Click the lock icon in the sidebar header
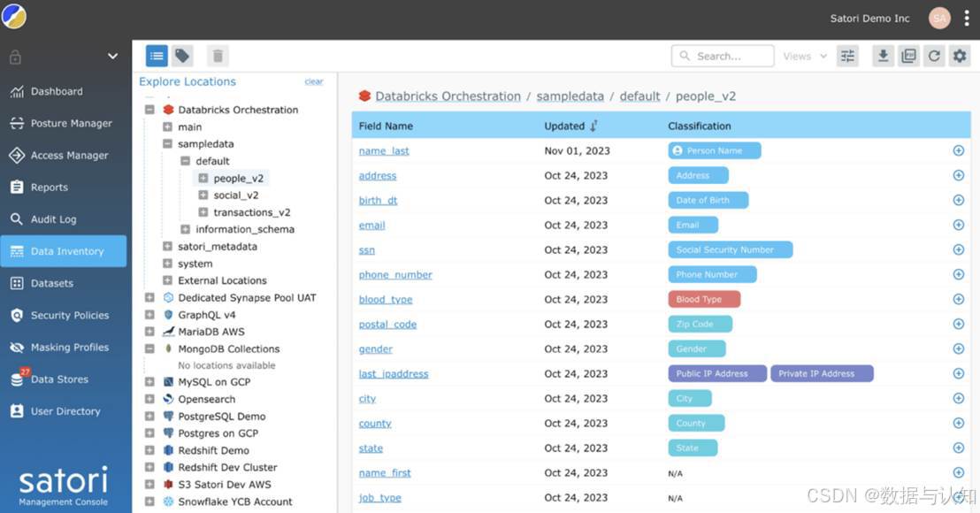 coord(16,57)
